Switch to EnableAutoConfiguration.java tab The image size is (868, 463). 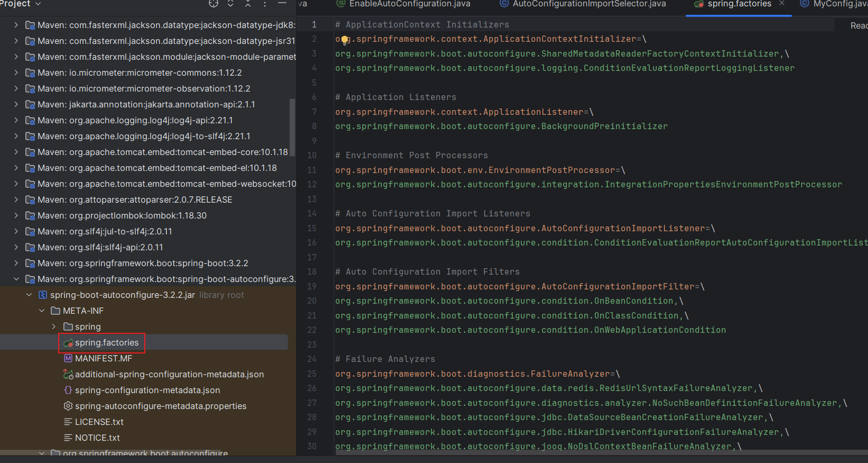click(x=404, y=4)
